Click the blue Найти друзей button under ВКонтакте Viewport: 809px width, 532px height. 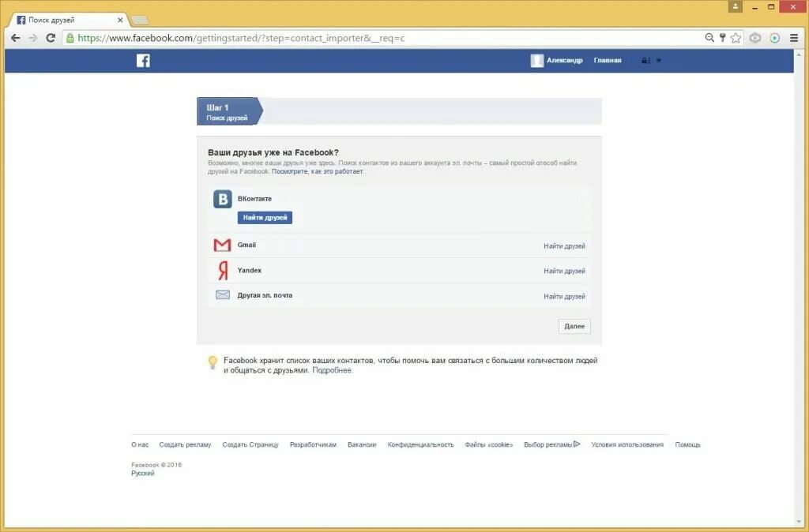(265, 218)
